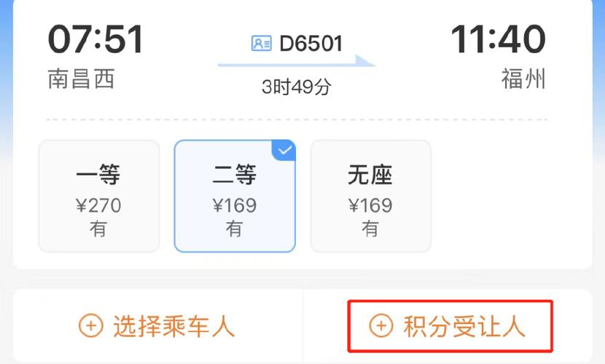Tap the ID card icon beside D6501
The height and width of the screenshot is (364, 605).
coord(261,43)
